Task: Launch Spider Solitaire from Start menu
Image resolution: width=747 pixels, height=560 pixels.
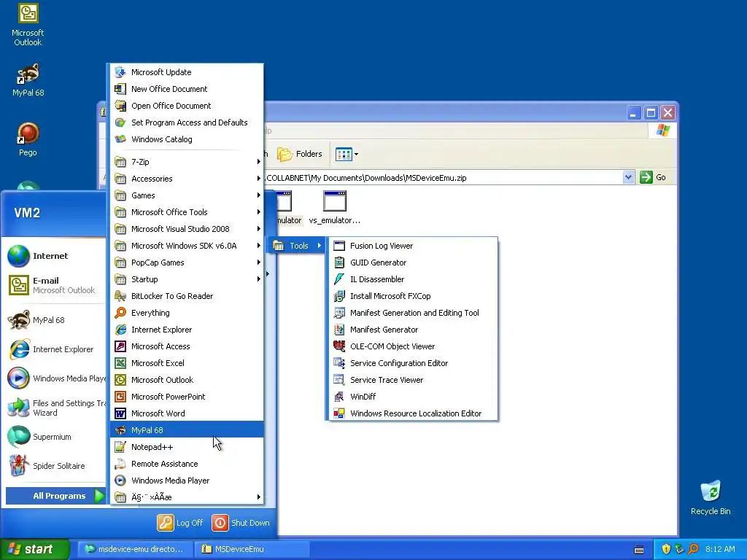Action: point(55,466)
